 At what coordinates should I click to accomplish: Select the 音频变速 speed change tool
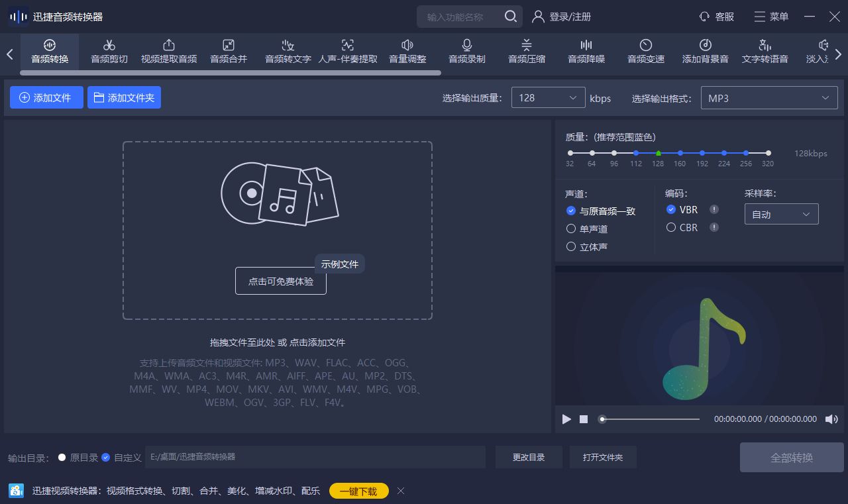click(645, 52)
